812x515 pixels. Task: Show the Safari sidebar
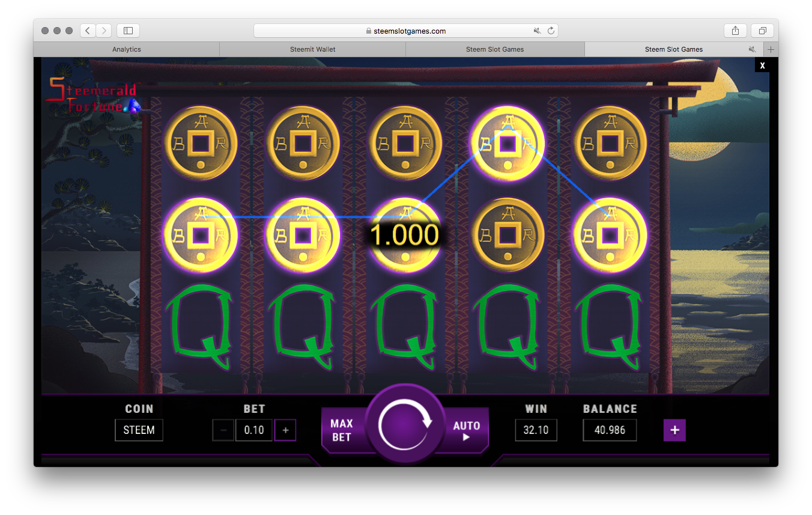128,31
